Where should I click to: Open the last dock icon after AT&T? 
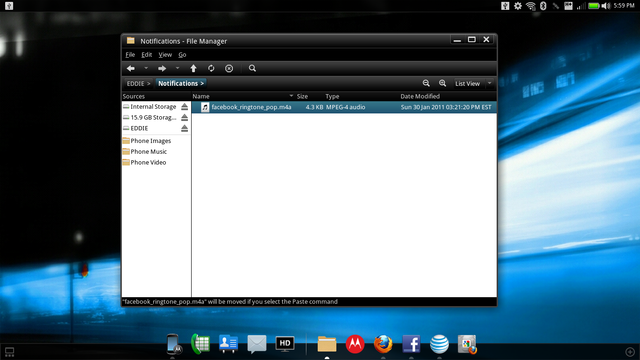tap(467, 344)
